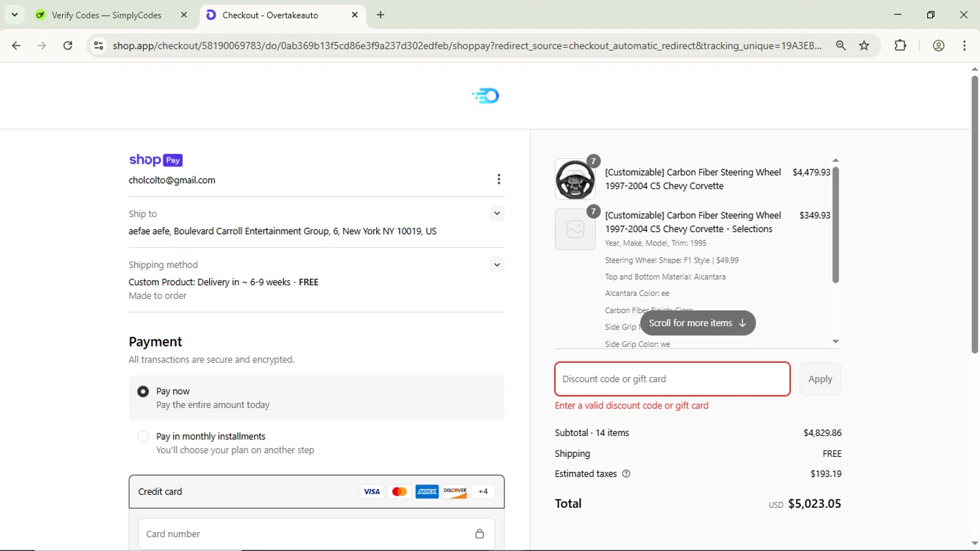Image resolution: width=980 pixels, height=551 pixels.
Task: Click the shipping address line text
Action: [283, 231]
